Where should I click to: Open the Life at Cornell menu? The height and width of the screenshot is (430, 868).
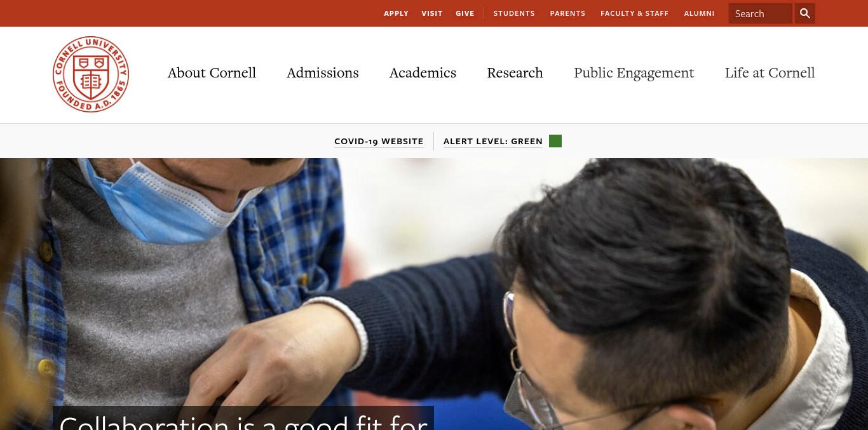[x=770, y=72]
